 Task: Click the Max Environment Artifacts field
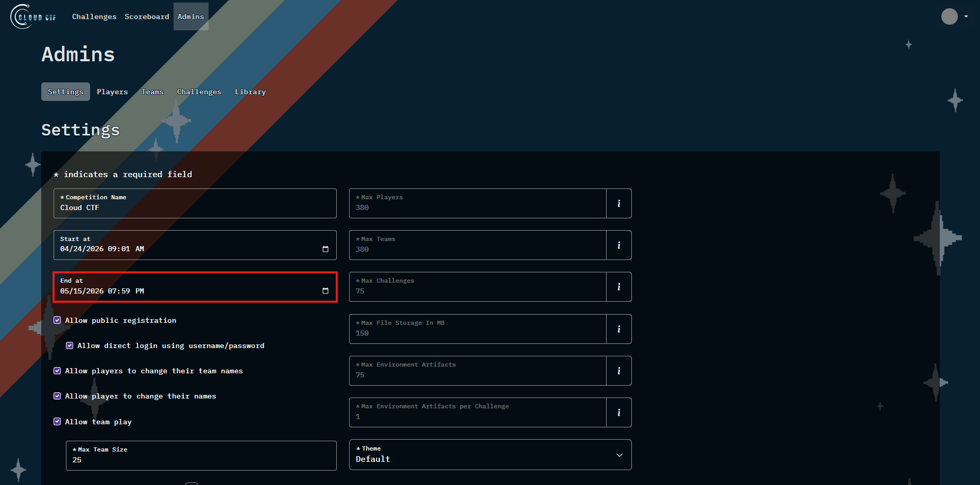478,371
